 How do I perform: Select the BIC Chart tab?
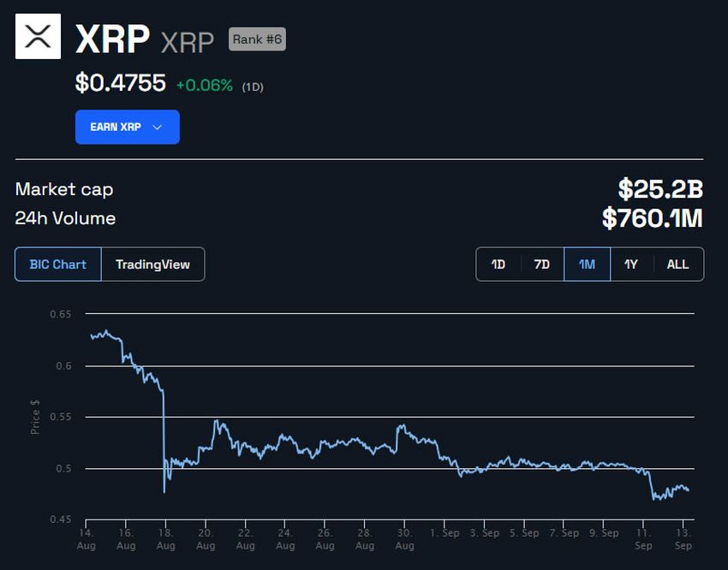pyautogui.click(x=57, y=264)
